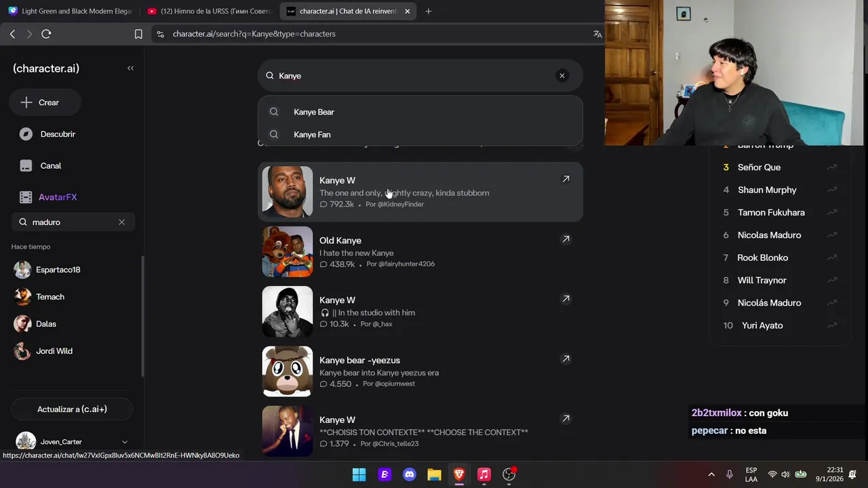Open Brave browser from the taskbar
868x488 pixels.
pyautogui.click(x=459, y=474)
